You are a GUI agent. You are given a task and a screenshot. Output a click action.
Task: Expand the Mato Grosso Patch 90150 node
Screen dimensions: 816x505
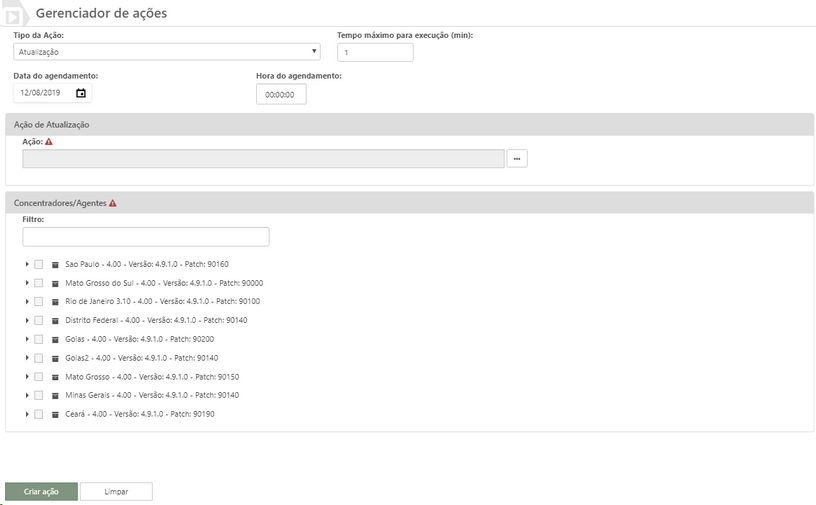coord(27,376)
